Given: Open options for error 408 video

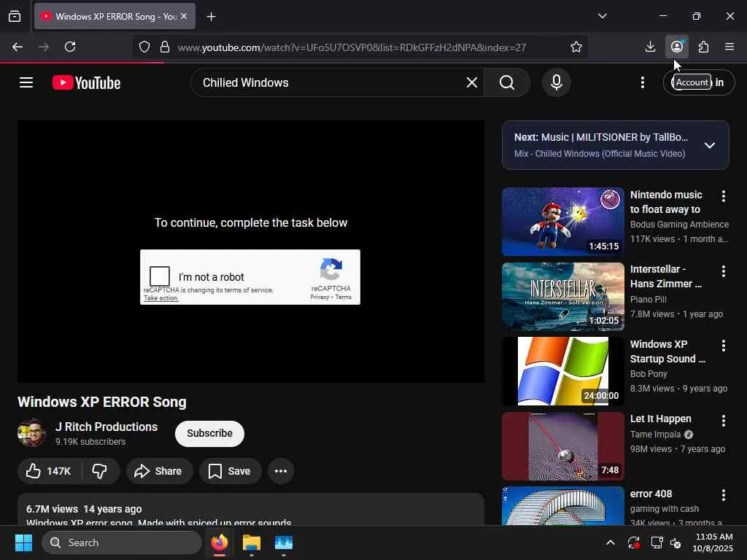Looking at the screenshot, I should pyautogui.click(x=723, y=495).
